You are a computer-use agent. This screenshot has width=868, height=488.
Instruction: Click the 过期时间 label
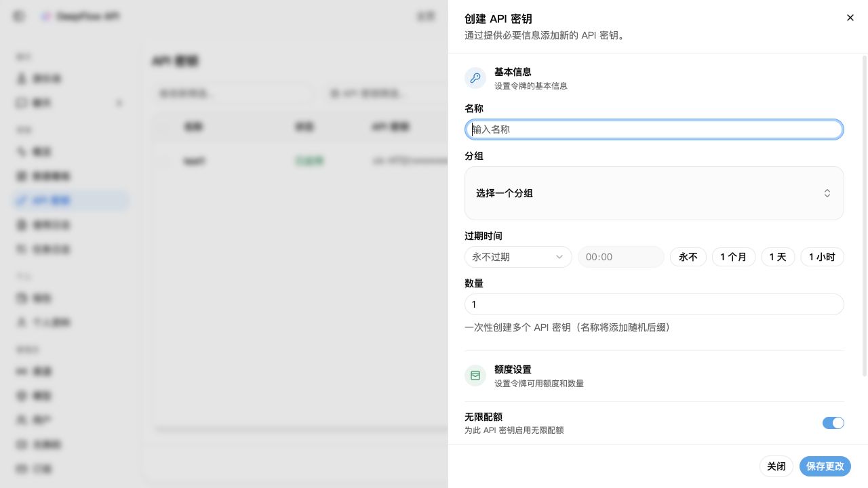coord(484,236)
